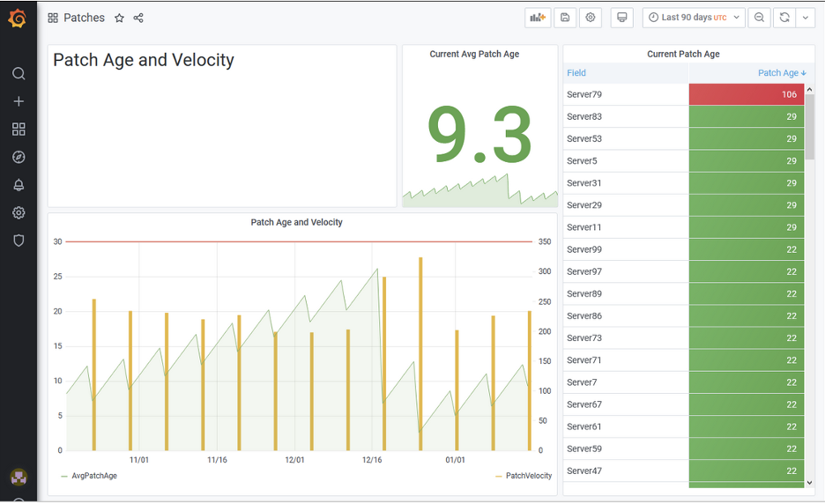Image resolution: width=825 pixels, height=504 pixels.
Task: Click the dashboards grid icon beside Patches title
Action: (53, 18)
